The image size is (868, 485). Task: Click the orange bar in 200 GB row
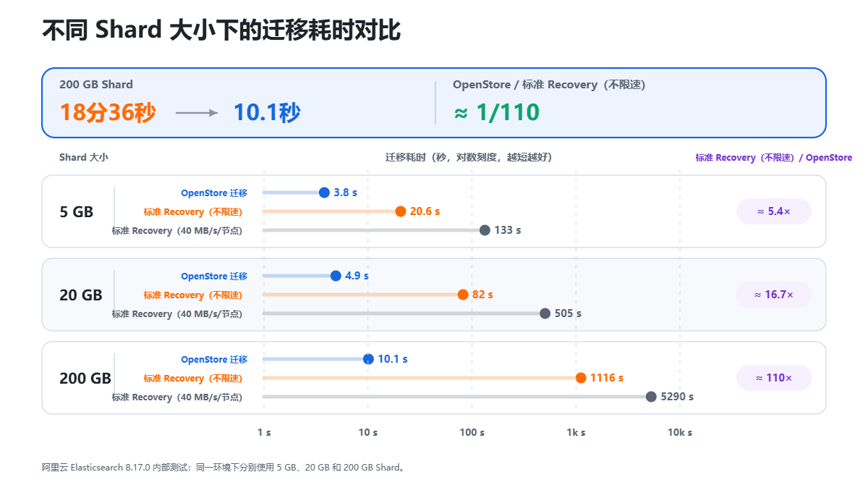[422, 378]
